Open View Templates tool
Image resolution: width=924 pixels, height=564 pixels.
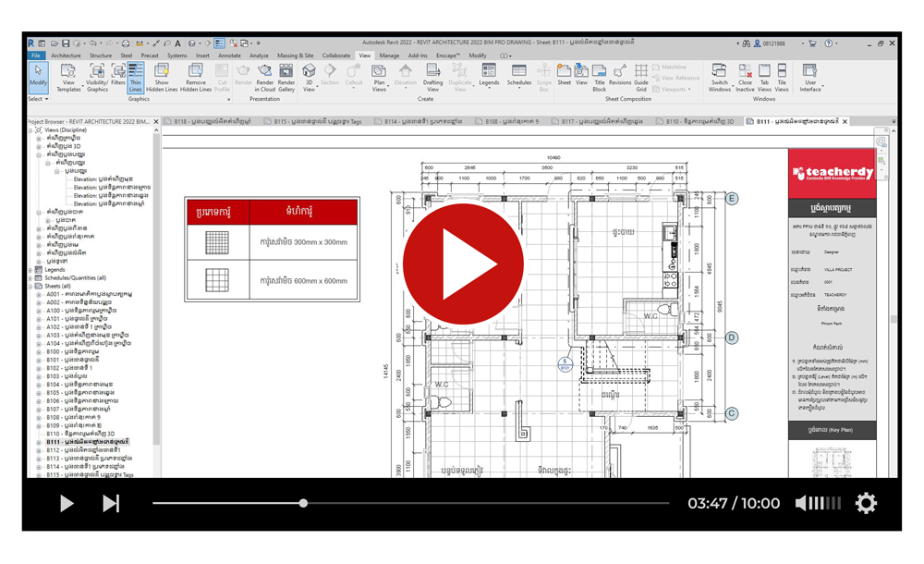coord(68,78)
